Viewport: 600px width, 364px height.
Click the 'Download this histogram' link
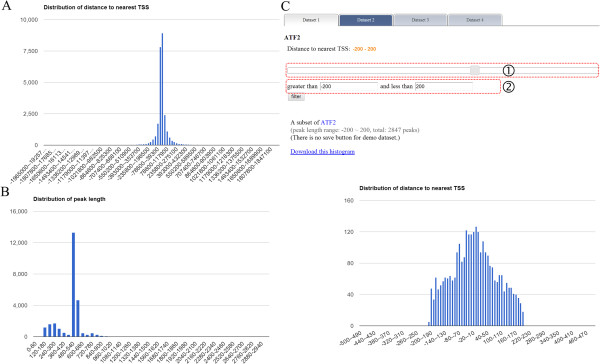pos(323,152)
